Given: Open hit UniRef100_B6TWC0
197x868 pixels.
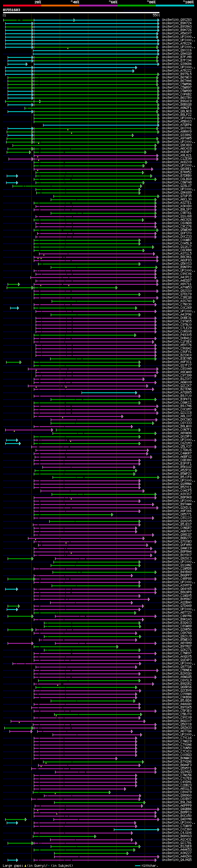Looking at the screenshot, I should (x=177, y=78).
